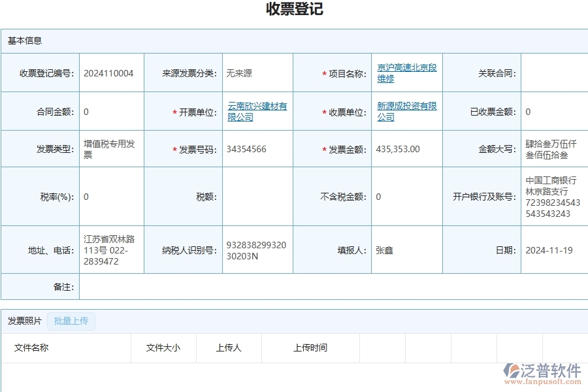
Task: Click the 上传人 column header
Action: point(229,348)
